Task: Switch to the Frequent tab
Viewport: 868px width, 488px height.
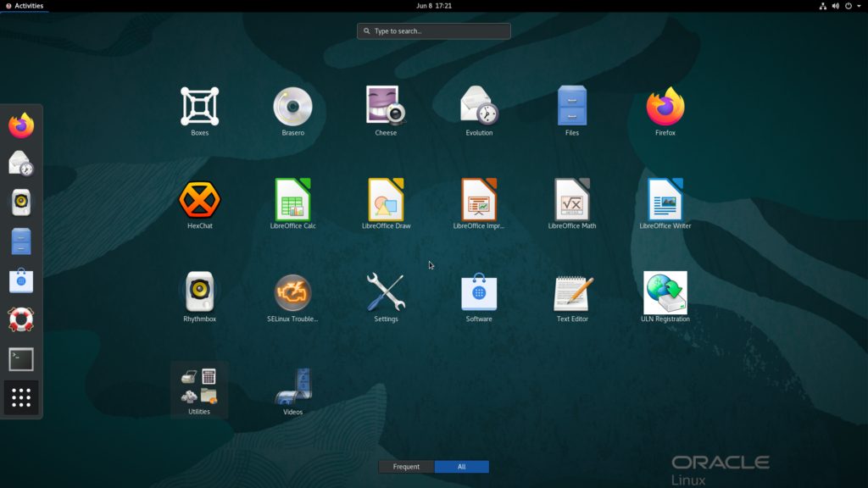Action: click(406, 467)
